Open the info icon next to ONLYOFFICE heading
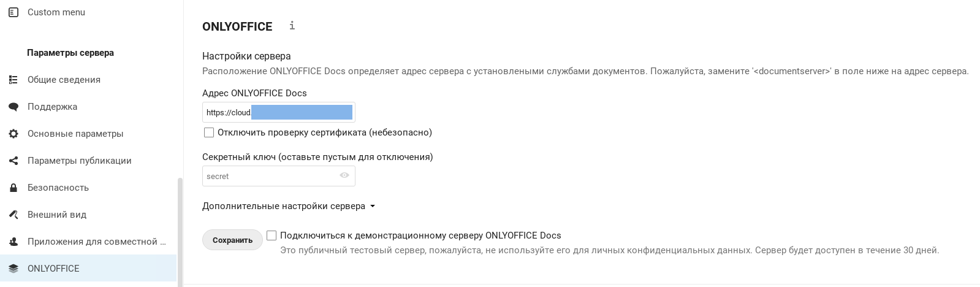This screenshot has width=980, height=287. [x=292, y=25]
